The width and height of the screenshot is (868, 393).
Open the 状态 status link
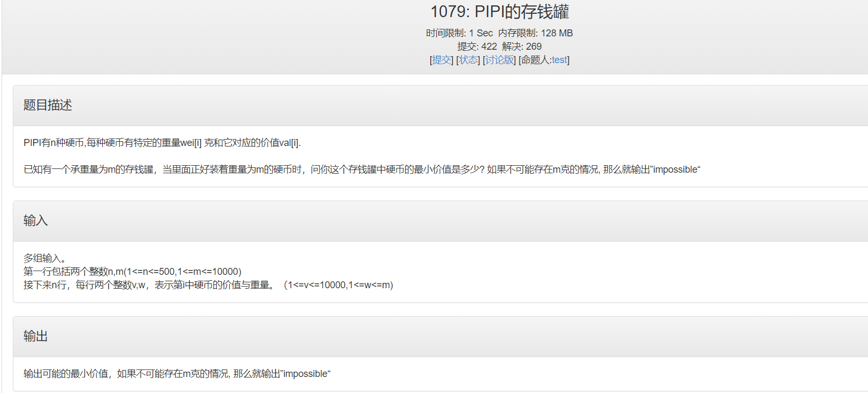click(x=468, y=60)
